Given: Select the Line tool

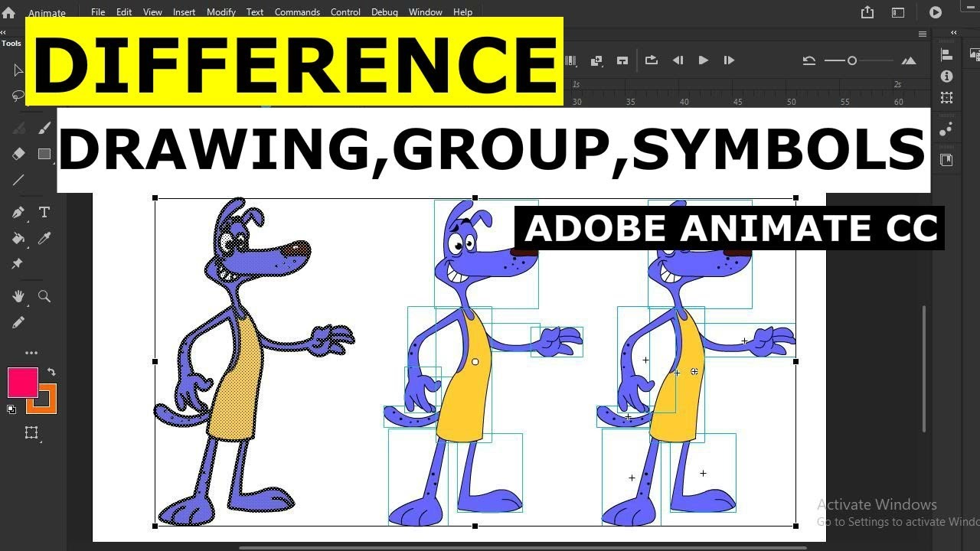Looking at the screenshot, I should [x=18, y=180].
